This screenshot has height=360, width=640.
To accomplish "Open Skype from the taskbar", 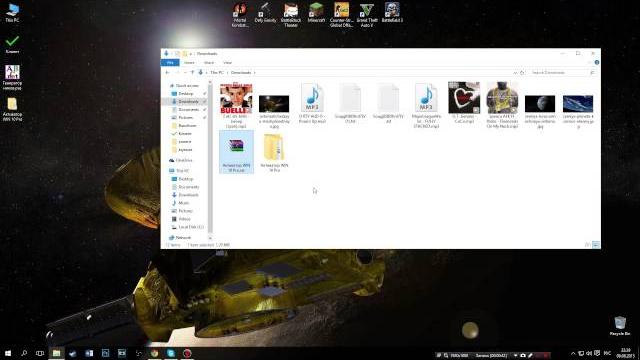I will click(171, 353).
